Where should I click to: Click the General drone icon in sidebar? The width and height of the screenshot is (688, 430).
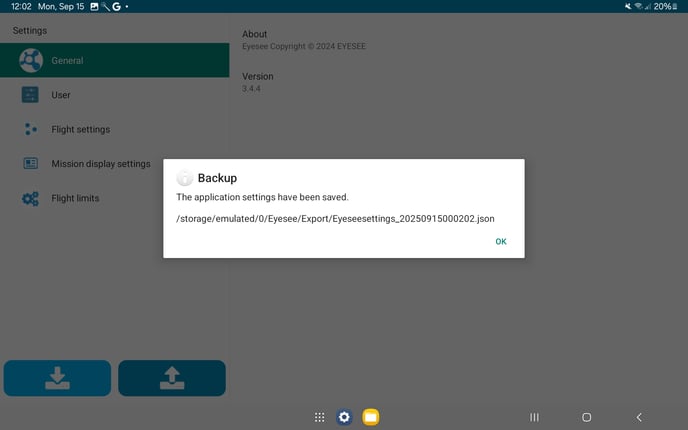coord(31,61)
